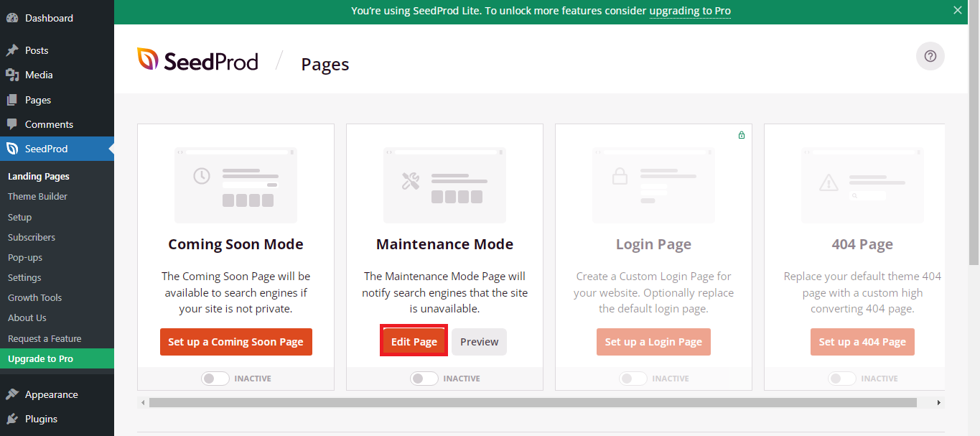Click the right arrow of horizontal scrollbar
Screen dimensions: 980x436
coord(939,403)
